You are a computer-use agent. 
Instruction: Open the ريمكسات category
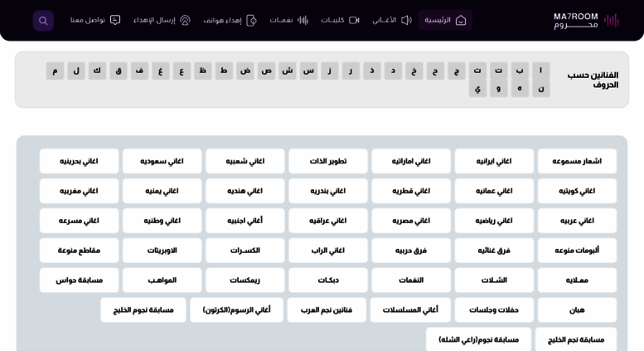245,280
